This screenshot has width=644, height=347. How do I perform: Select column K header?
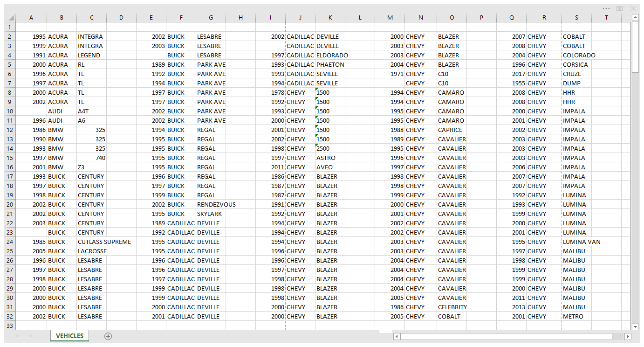click(x=330, y=18)
